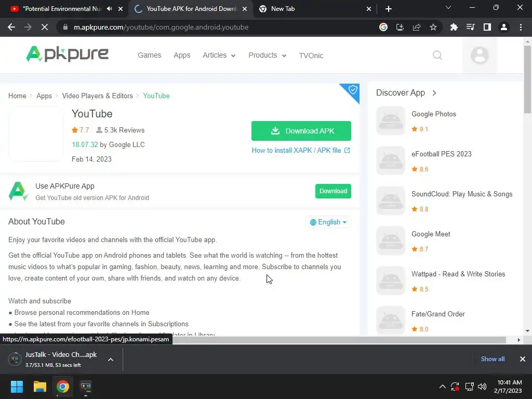Screen dimensions: 532x399
Task: Open Chrome three-dot menu
Action: pyautogui.click(x=521, y=27)
